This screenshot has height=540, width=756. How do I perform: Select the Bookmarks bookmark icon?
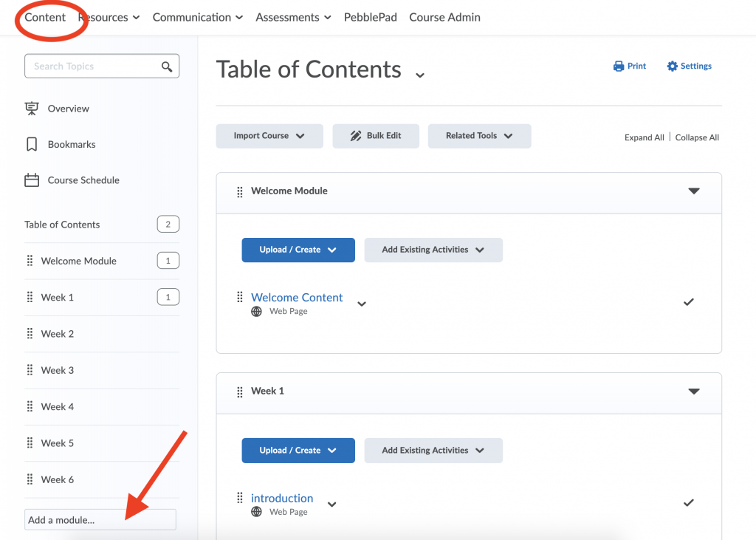(31, 144)
